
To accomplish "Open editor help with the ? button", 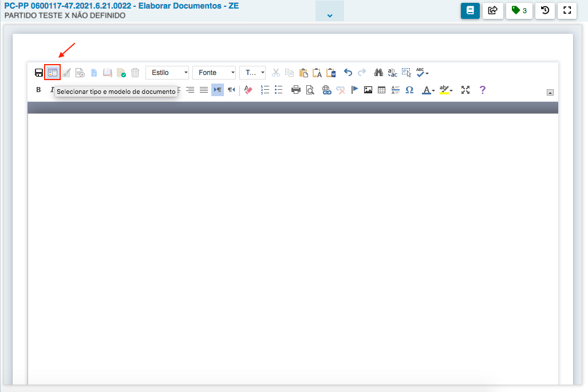I will (x=482, y=90).
